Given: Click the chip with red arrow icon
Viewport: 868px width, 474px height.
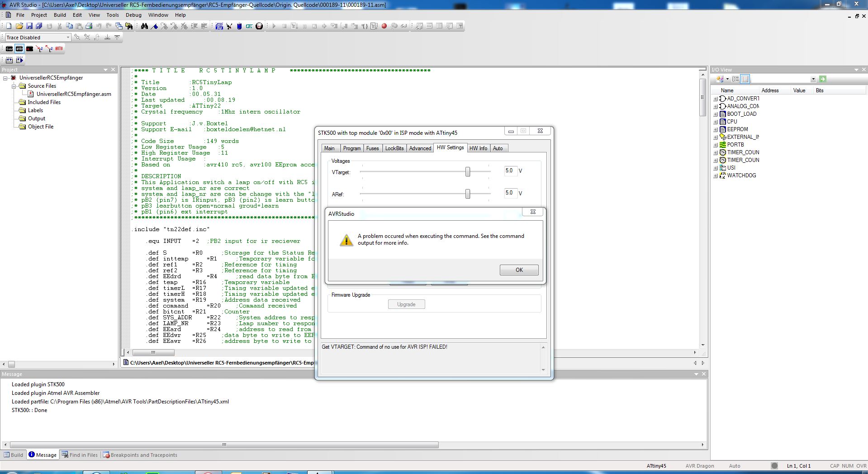Looking at the screenshot, I should point(29,49).
